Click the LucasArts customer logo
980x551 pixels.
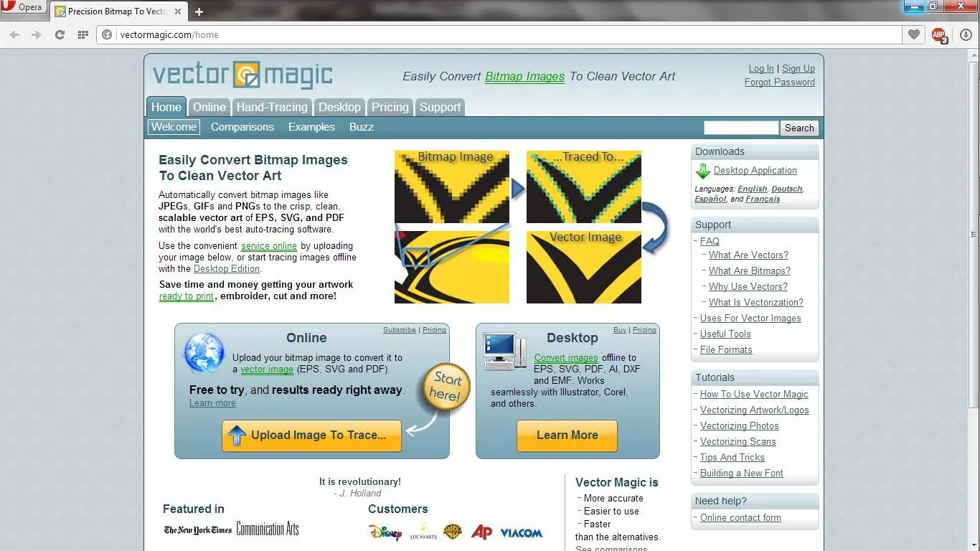click(x=423, y=533)
